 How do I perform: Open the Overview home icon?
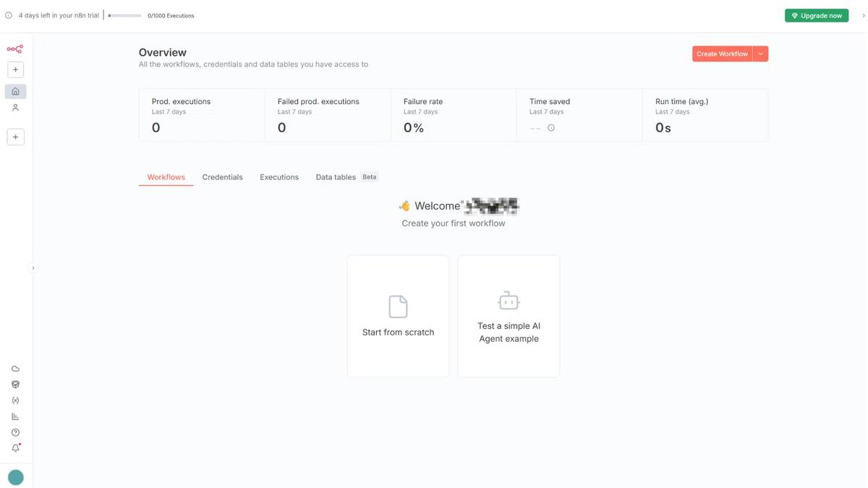15,91
